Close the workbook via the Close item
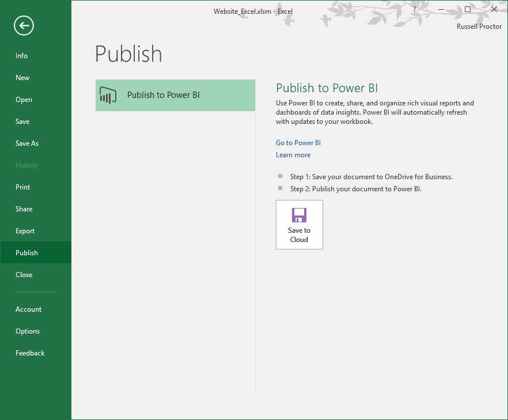Viewport: 508px width, 420px height. click(36, 274)
